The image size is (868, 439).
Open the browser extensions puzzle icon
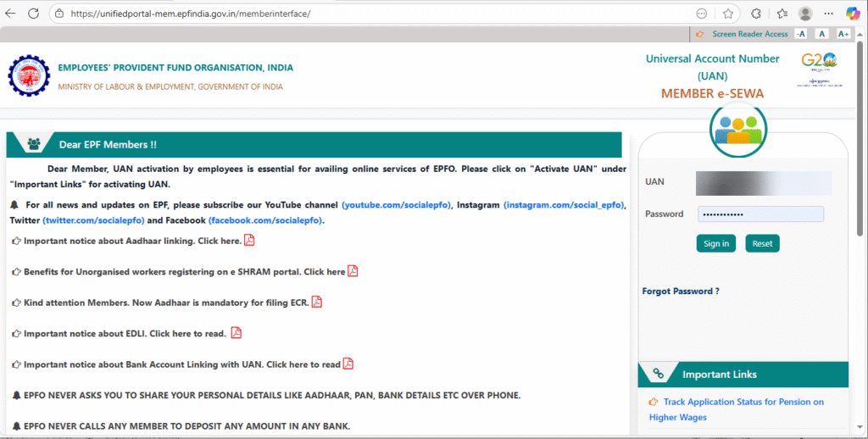pyautogui.click(x=755, y=14)
